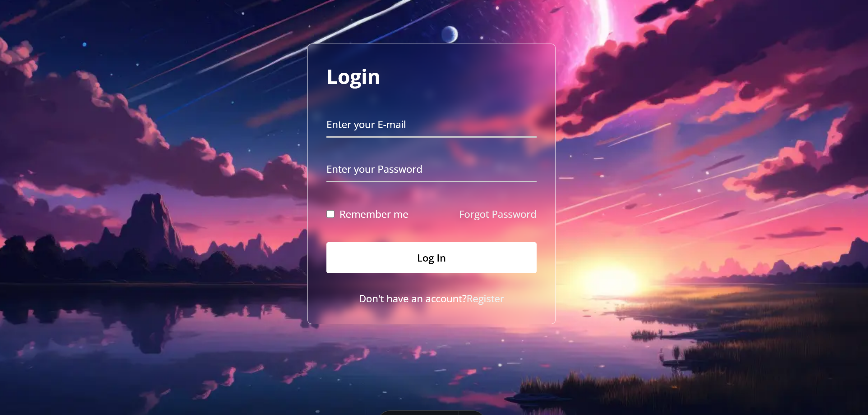This screenshot has width=868, height=415.
Task: Submit with the white Log In button
Action: (431, 258)
